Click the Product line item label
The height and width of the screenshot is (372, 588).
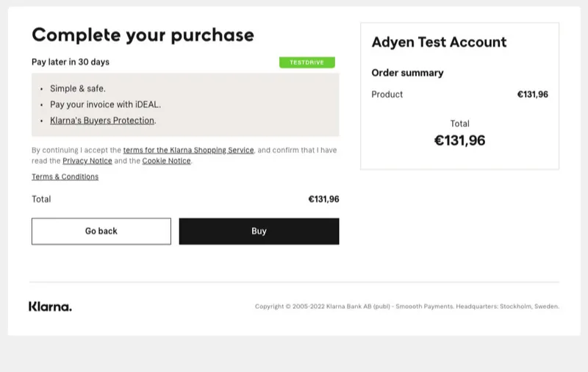tap(387, 94)
